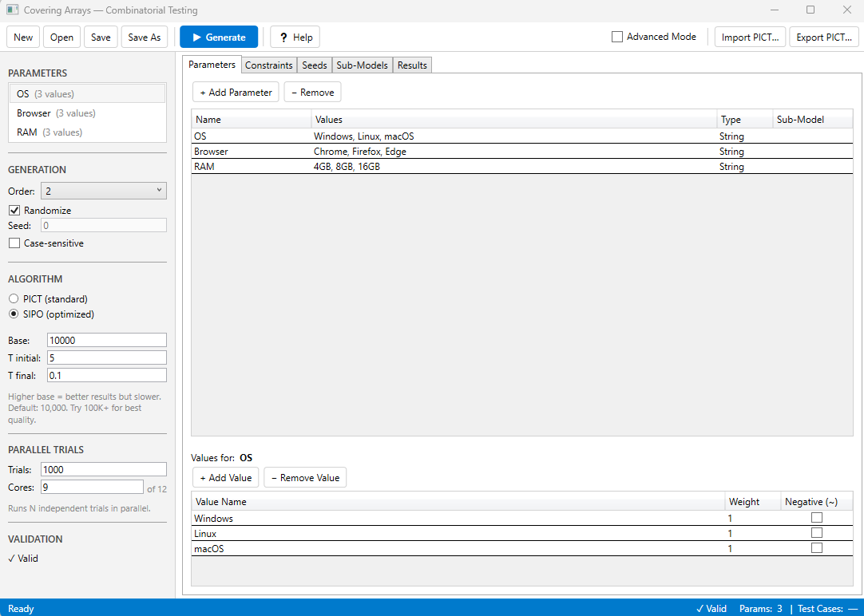864x616 pixels.
Task: Open the Sub-Models tab
Action: tap(362, 65)
